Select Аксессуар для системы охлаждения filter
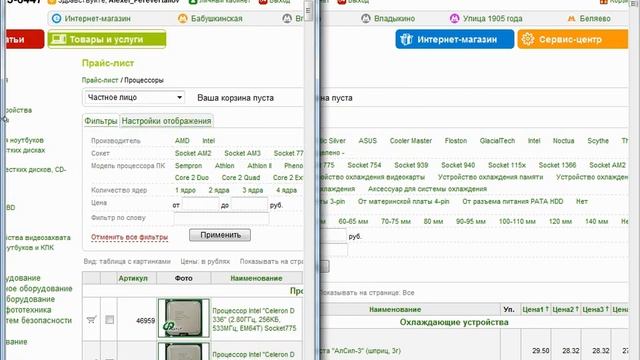This screenshot has height=360, width=640. coord(427,189)
